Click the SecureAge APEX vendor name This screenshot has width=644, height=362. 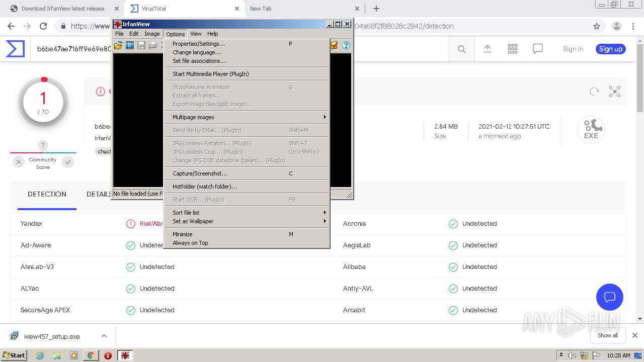click(x=45, y=310)
